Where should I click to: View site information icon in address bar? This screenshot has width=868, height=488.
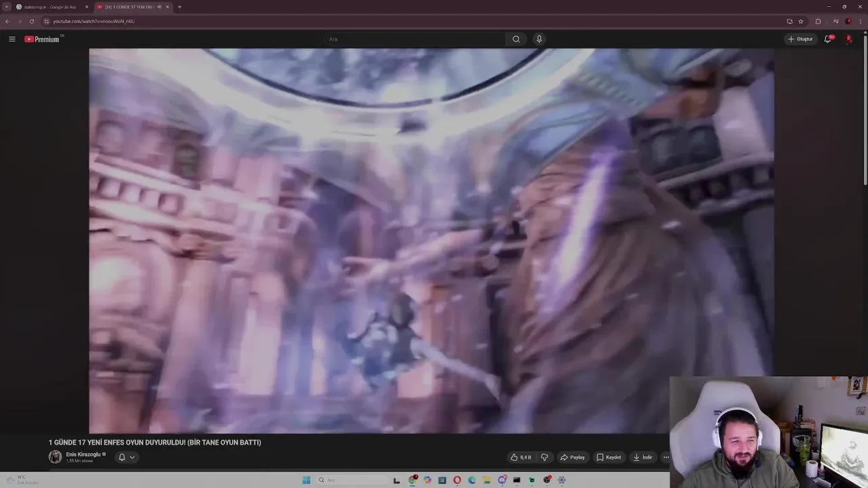point(46,21)
